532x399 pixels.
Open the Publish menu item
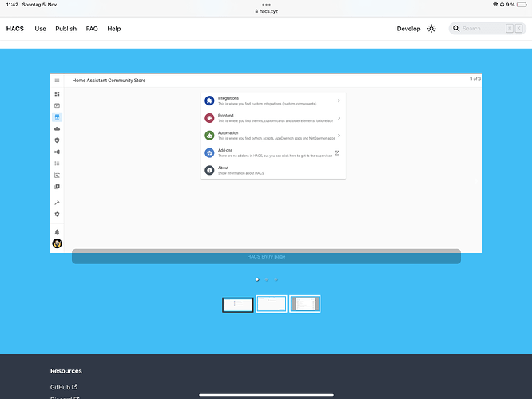(x=66, y=29)
